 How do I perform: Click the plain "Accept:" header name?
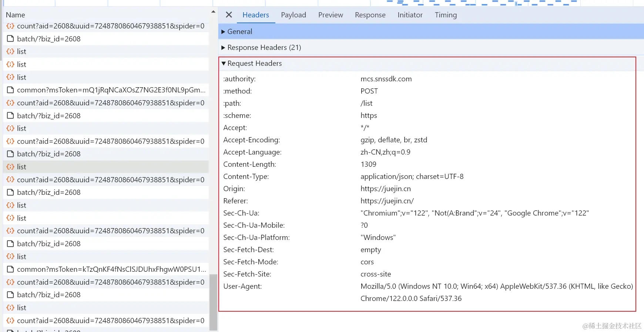[x=235, y=128]
